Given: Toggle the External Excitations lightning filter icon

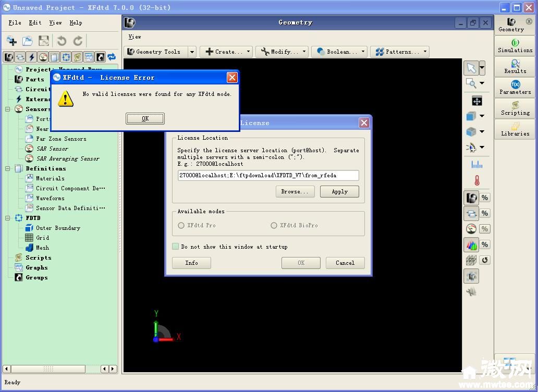Looking at the screenshot, I should coord(32,57).
